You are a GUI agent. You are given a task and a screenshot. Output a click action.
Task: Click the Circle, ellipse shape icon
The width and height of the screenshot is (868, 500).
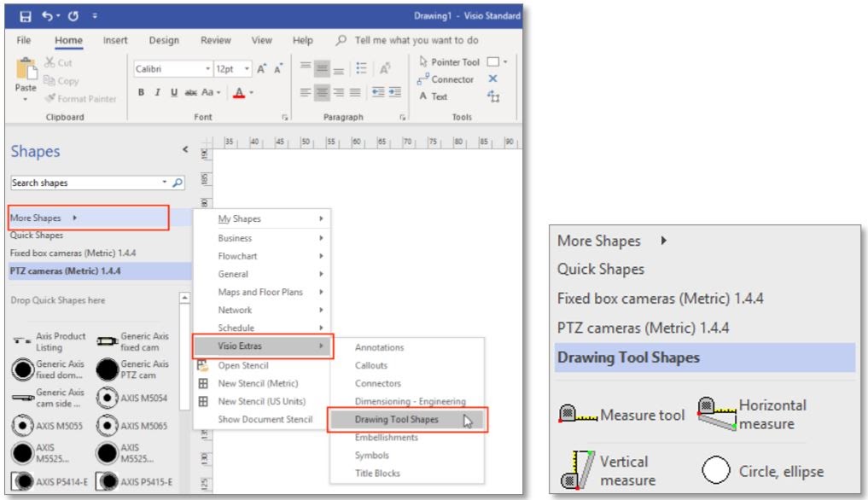coord(716,470)
